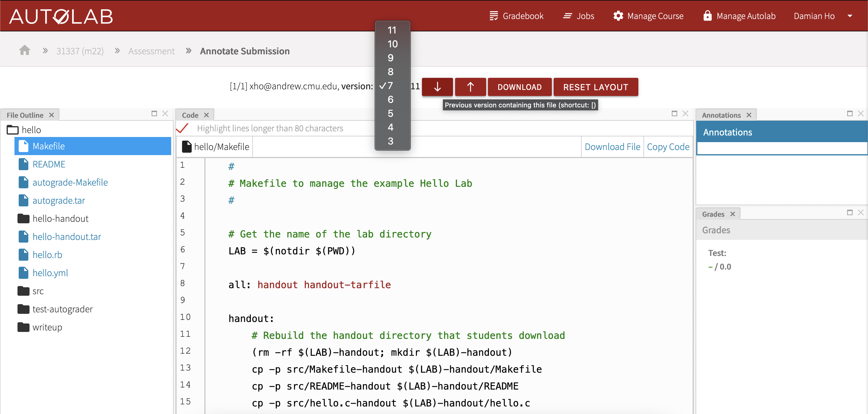
Task: Click code line number 8
Action: (183, 283)
